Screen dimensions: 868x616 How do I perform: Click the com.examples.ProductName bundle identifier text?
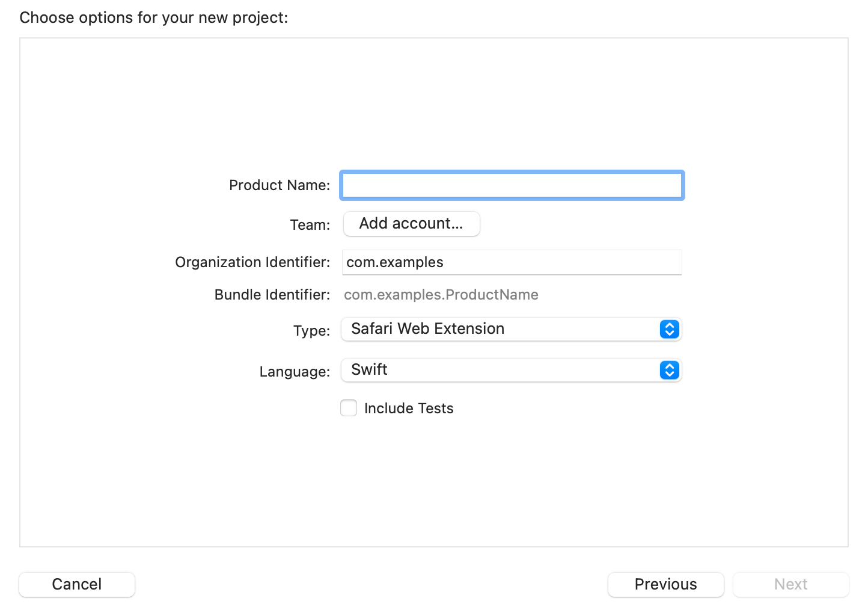point(441,295)
